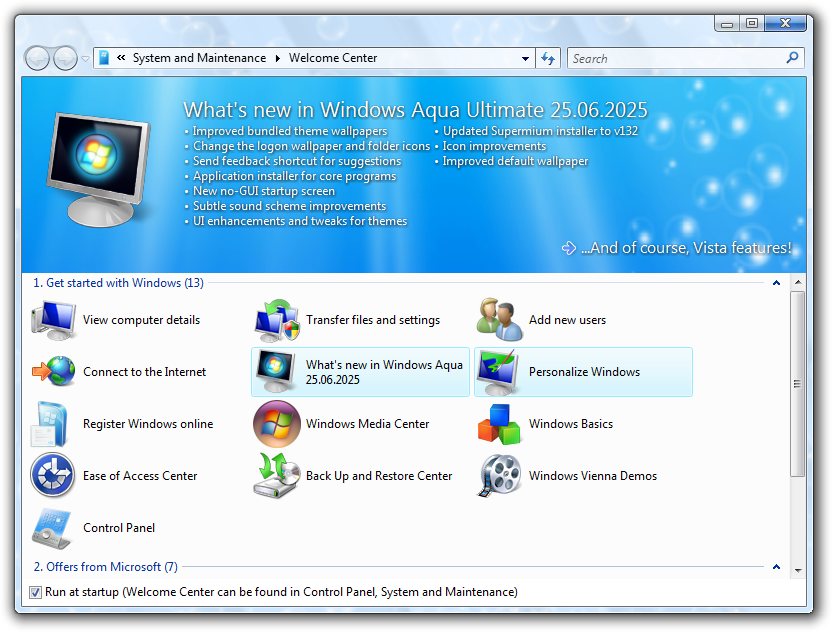
Task: Launch the Windows Media Center icon
Action: pos(276,424)
